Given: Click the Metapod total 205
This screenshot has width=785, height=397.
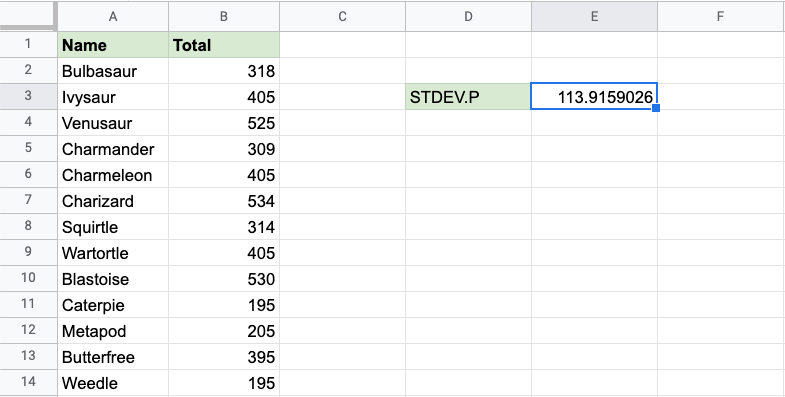Looking at the screenshot, I should pyautogui.click(x=224, y=331).
